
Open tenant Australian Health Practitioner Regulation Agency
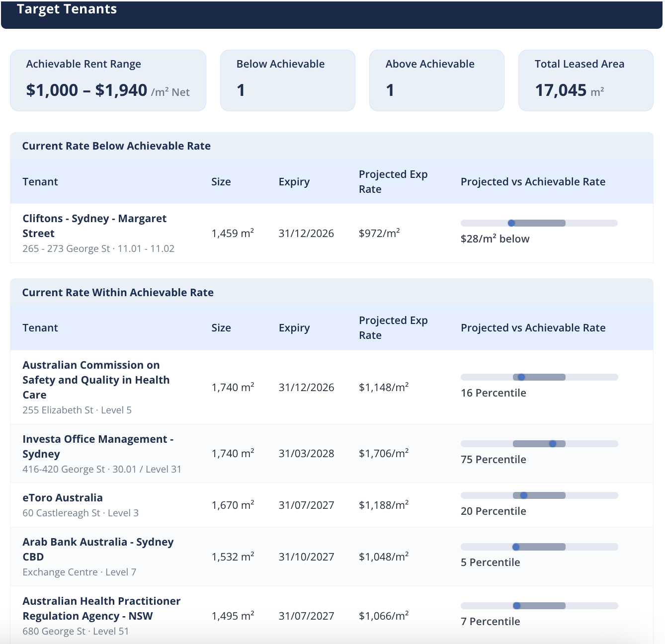(x=101, y=609)
